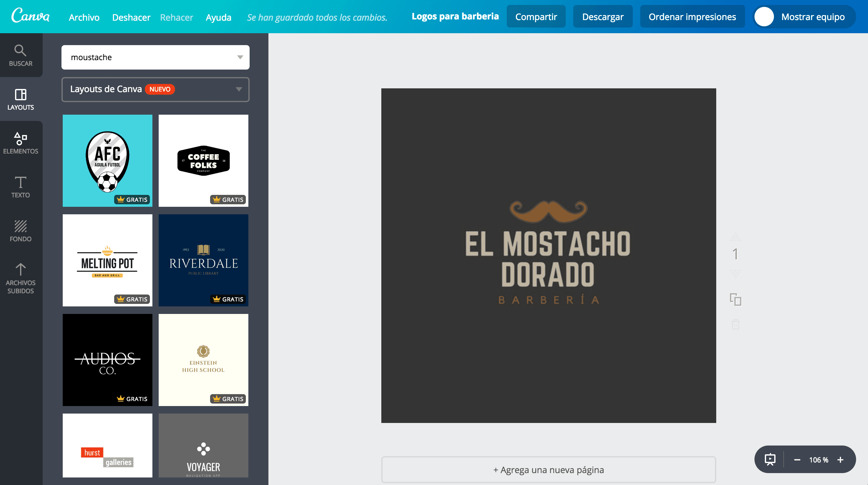
Task: Click the NUEVO badge
Action: pyautogui.click(x=160, y=89)
